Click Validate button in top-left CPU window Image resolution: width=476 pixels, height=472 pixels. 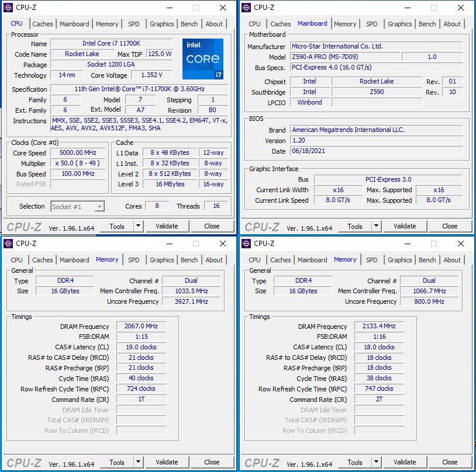coord(167,226)
